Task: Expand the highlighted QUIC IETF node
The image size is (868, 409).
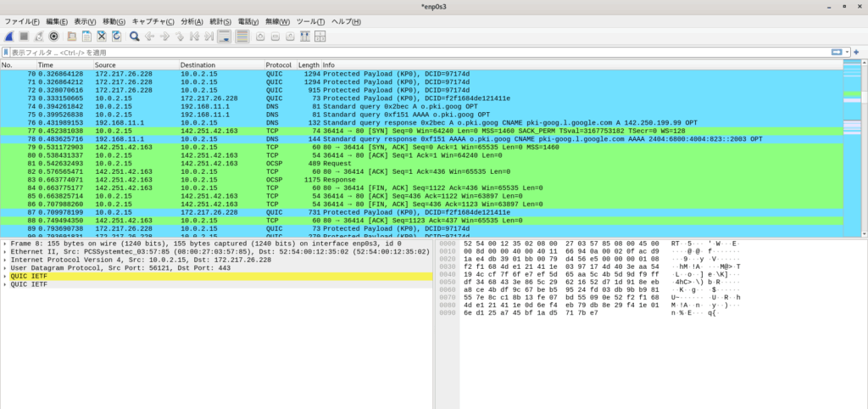Action: [5, 276]
